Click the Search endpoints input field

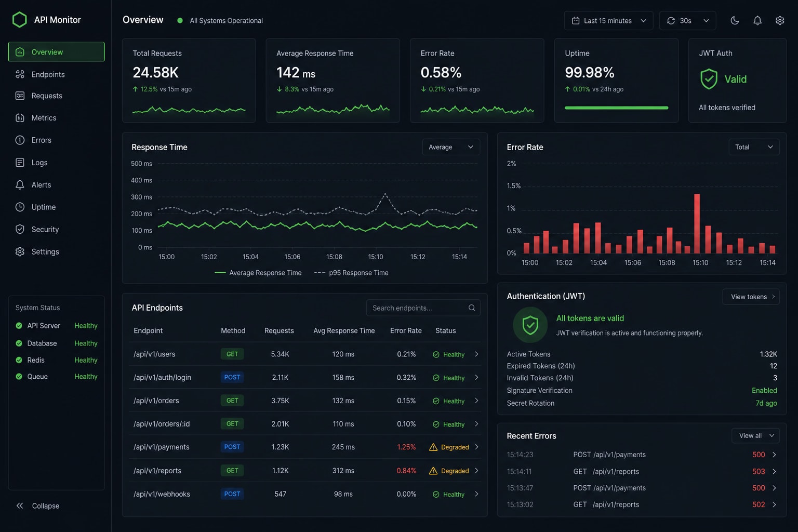tap(423, 308)
